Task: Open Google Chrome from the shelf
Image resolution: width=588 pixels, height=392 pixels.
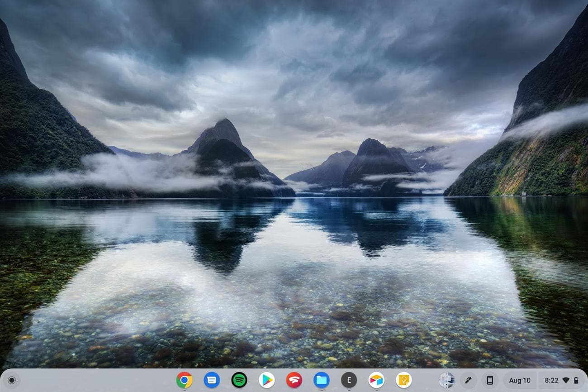Action: [184, 380]
